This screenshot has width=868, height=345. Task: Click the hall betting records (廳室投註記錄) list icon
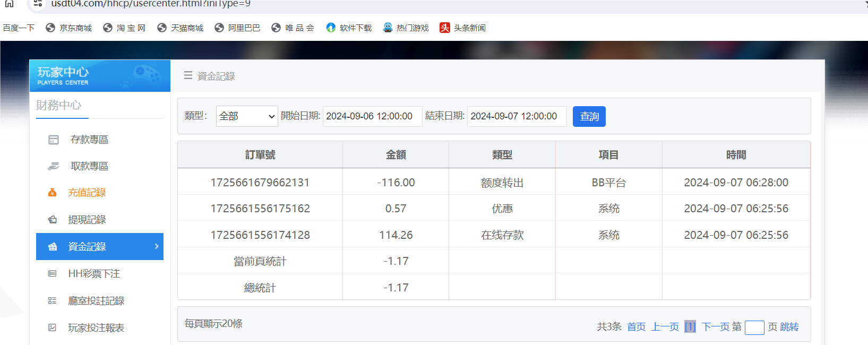53,301
